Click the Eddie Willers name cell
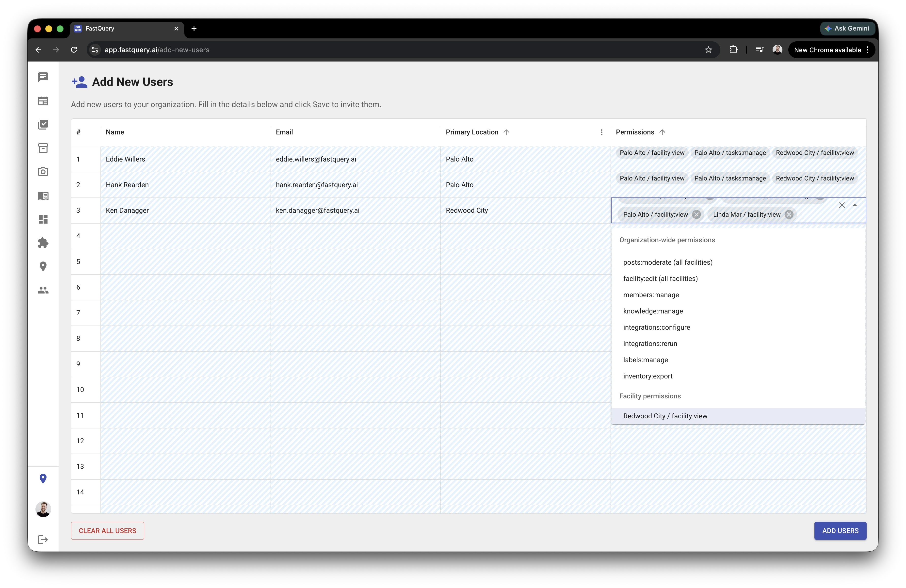906x588 pixels. (x=185, y=159)
